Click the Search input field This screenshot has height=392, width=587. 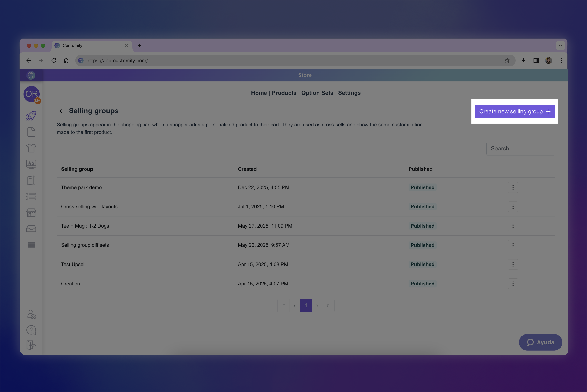pos(521,149)
